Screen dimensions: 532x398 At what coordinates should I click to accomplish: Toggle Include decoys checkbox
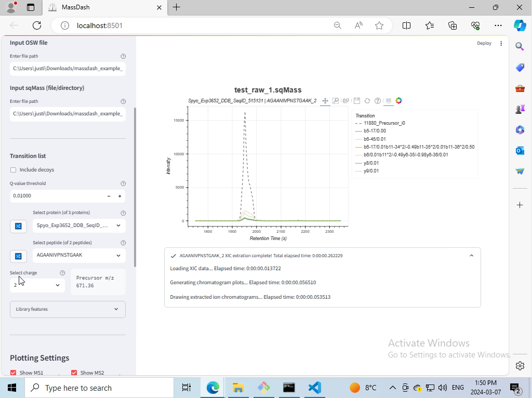(13, 170)
